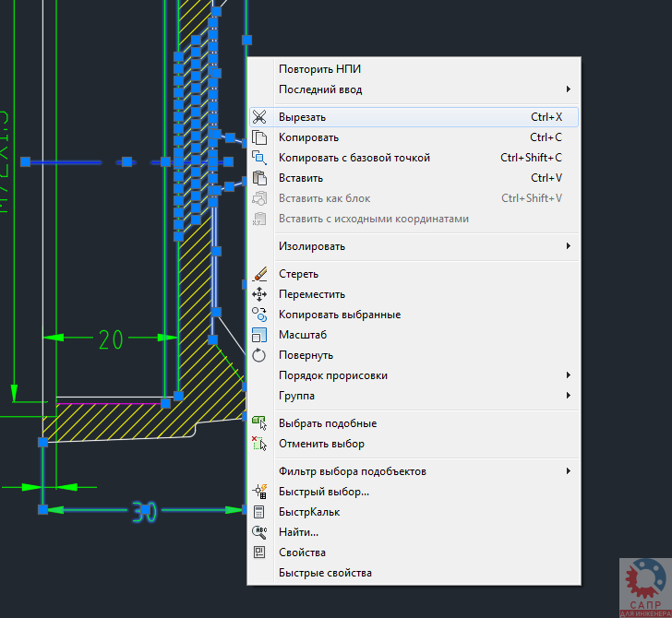The width and height of the screenshot is (672, 618).
Task: Click the Select Similar icon
Action: [259, 423]
